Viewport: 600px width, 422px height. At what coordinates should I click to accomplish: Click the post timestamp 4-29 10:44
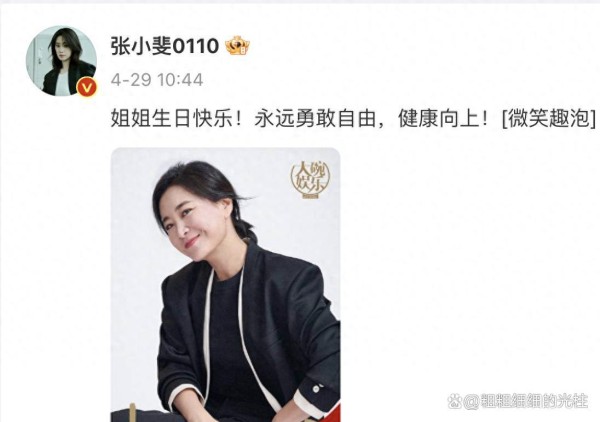[x=157, y=80]
